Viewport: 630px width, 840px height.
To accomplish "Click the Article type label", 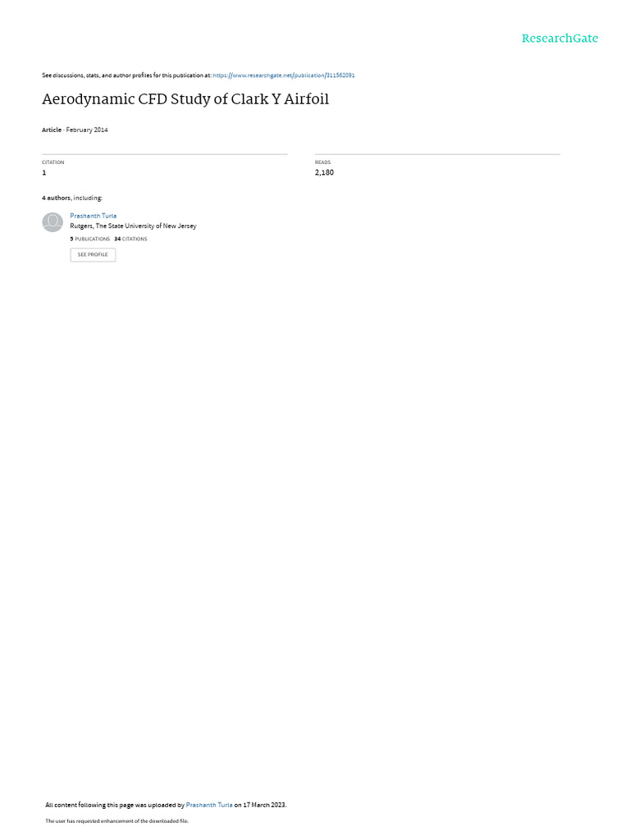I will [52, 130].
